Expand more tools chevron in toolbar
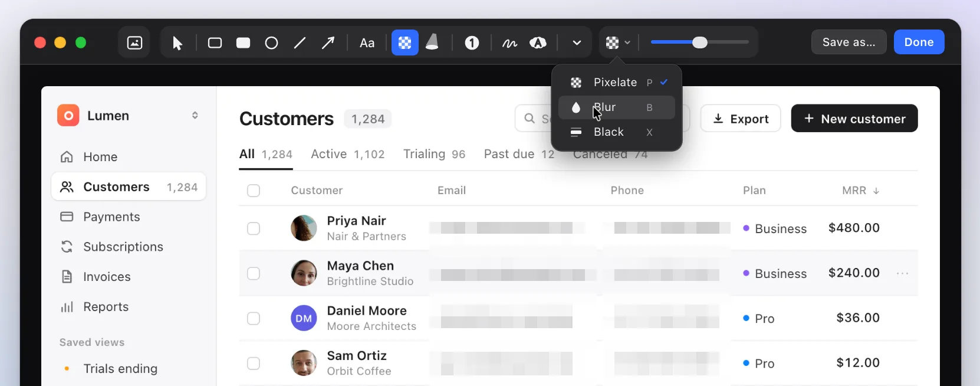The image size is (980, 386). tap(577, 43)
